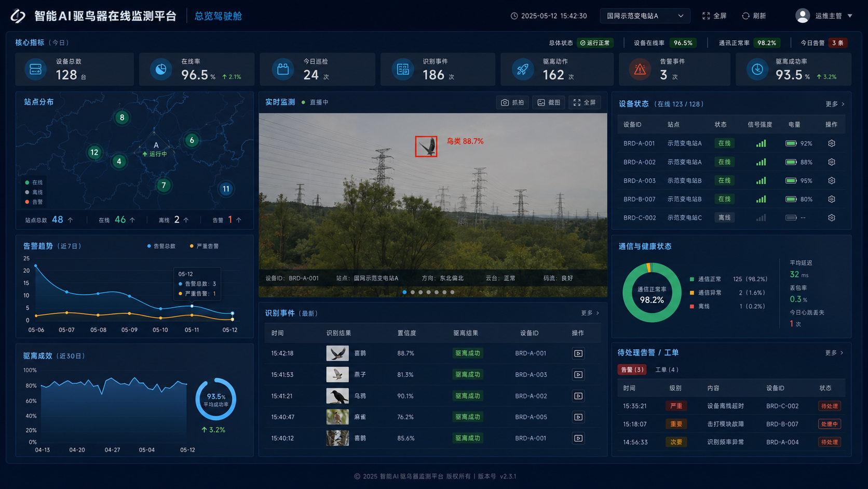This screenshot has width=868, height=489.
Task: Play video for 15:41:21 乌鸦 event
Action: (x=578, y=396)
